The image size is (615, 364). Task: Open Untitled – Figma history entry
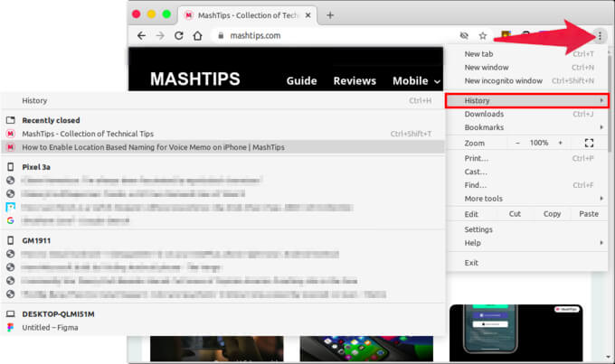(x=222, y=328)
